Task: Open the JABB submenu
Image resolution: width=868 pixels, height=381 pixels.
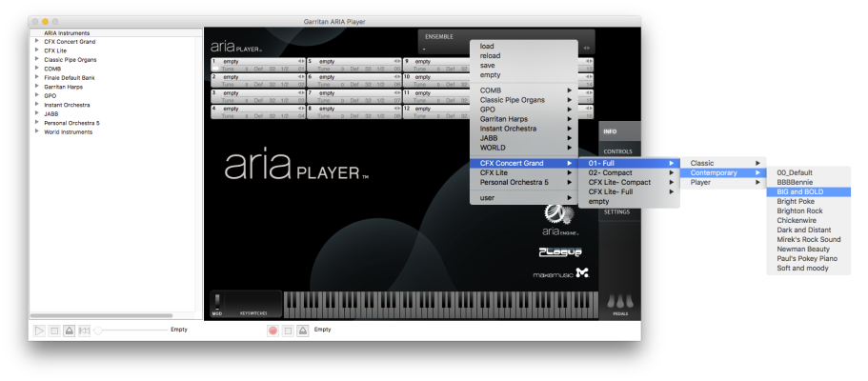Action: coord(524,138)
